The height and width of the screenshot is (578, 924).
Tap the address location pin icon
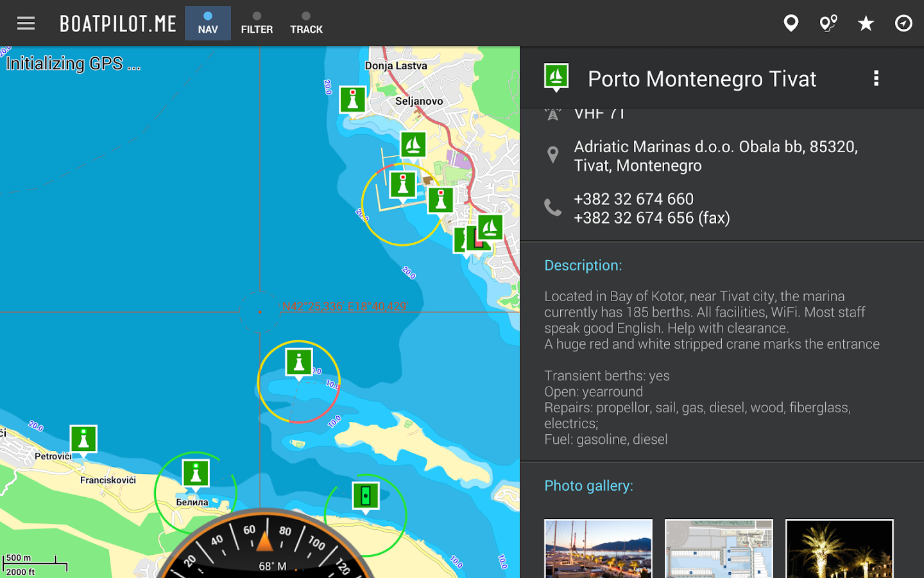coord(552,155)
